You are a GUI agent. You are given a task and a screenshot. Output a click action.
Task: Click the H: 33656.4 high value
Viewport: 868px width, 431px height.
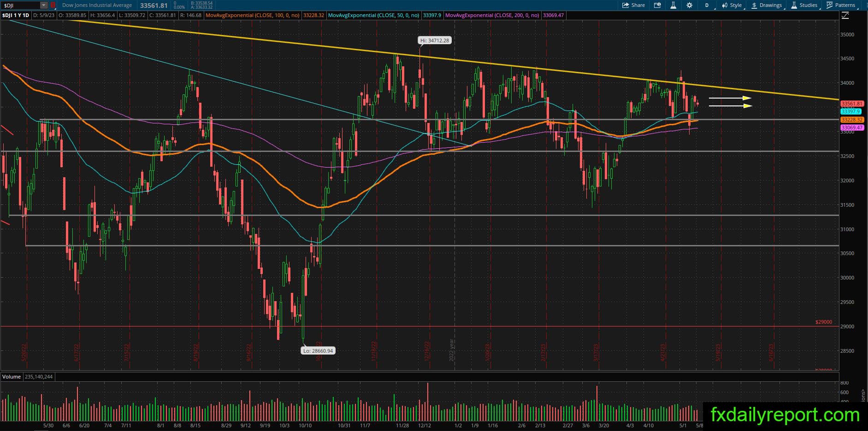coord(102,15)
